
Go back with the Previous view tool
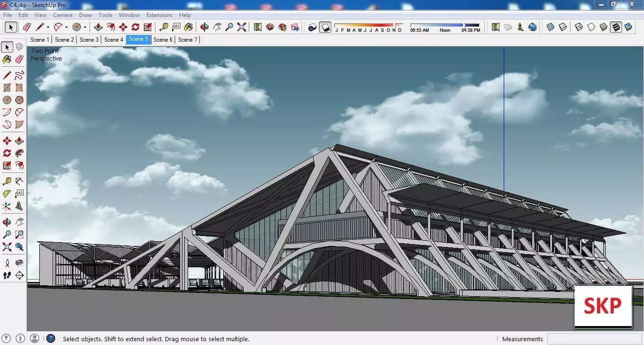click(19, 247)
